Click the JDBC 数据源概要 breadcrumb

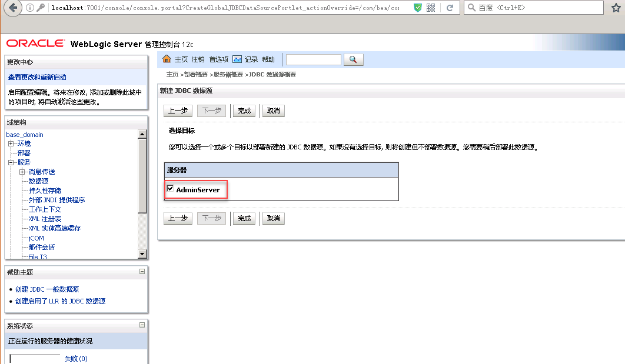pyautogui.click(x=272, y=75)
